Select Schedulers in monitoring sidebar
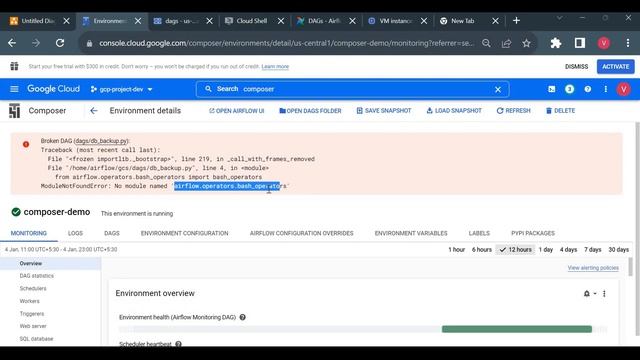Screen dimensions: 640x360 coord(33,289)
